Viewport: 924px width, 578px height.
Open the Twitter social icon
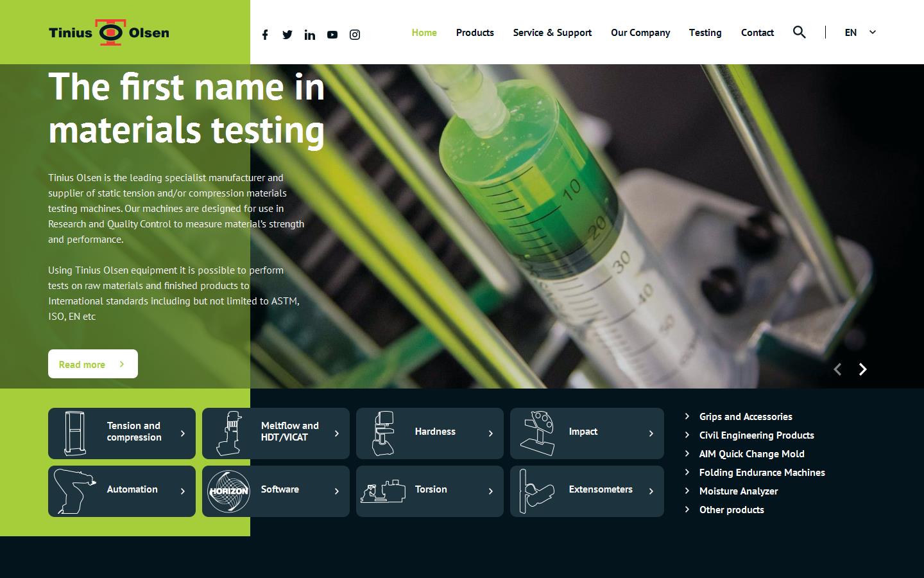287,35
